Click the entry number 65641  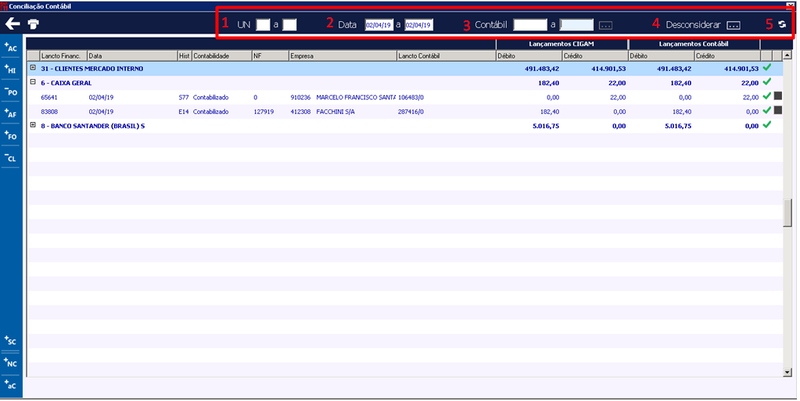tap(49, 97)
